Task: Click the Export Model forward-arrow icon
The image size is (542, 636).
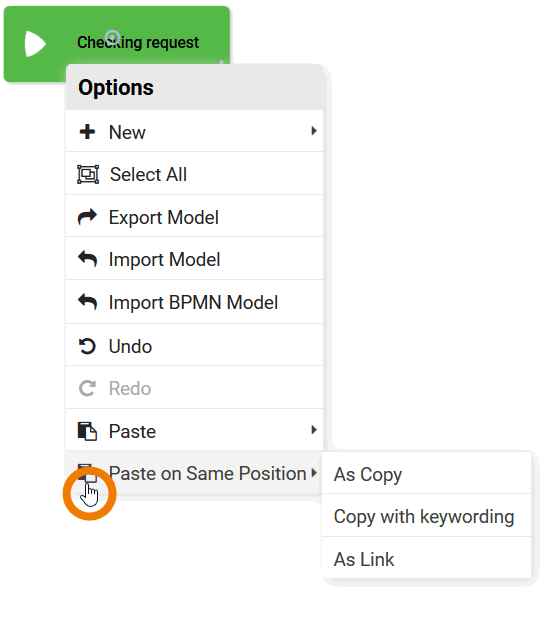Action: point(87,217)
